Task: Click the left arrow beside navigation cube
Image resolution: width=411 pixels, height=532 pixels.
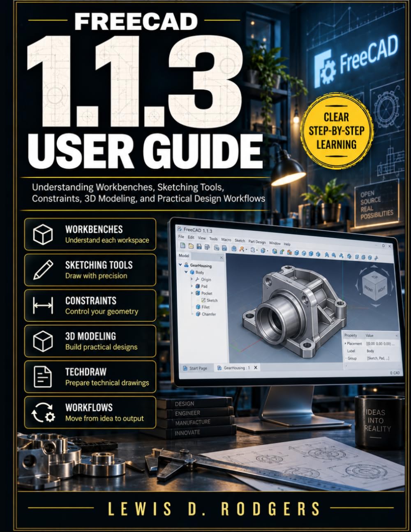Action: tap(357, 285)
